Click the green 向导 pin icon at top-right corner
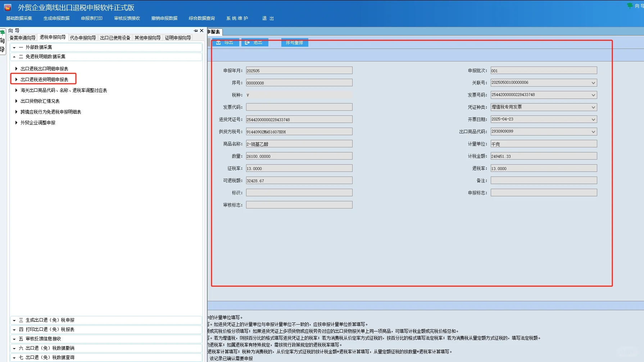Image resolution: width=644 pixels, height=362 pixels. [630, 6]
